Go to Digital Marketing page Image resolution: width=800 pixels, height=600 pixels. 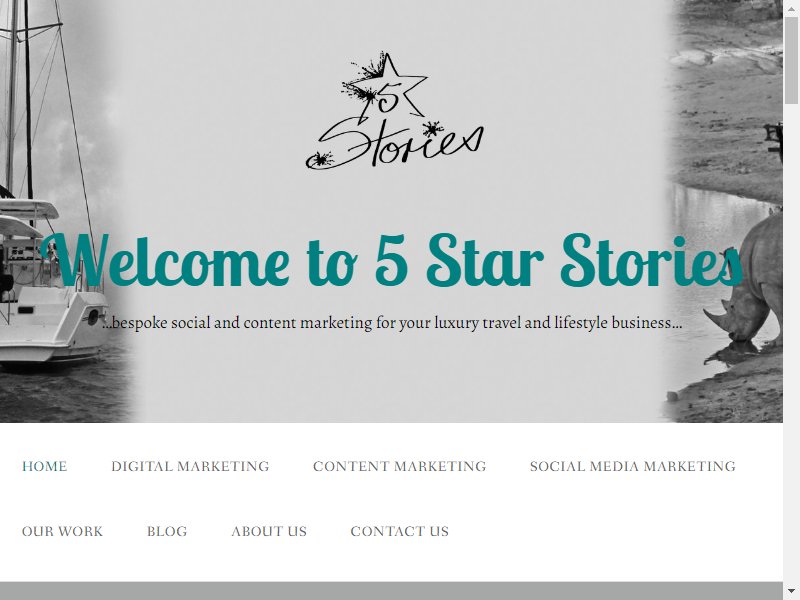click(190, 466)
